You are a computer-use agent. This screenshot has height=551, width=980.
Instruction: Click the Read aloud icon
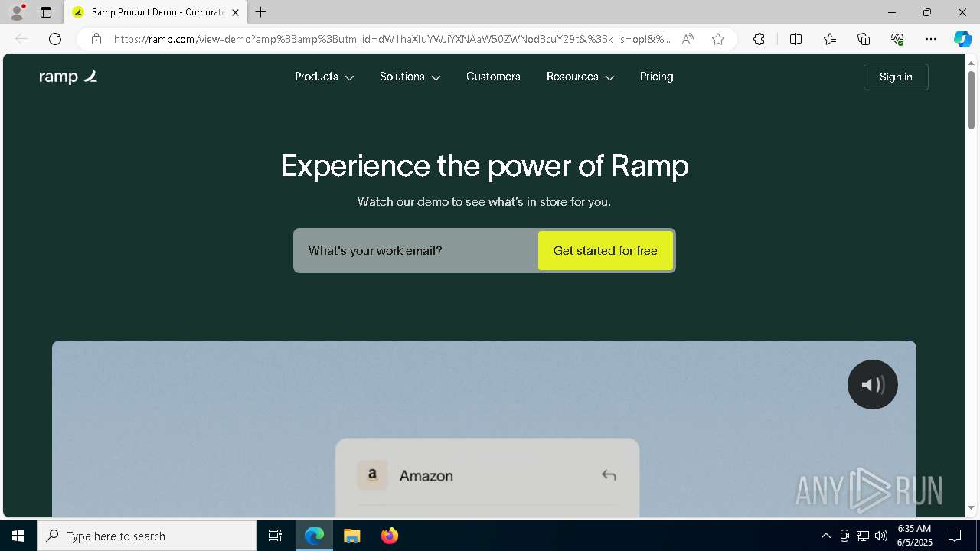688,39
